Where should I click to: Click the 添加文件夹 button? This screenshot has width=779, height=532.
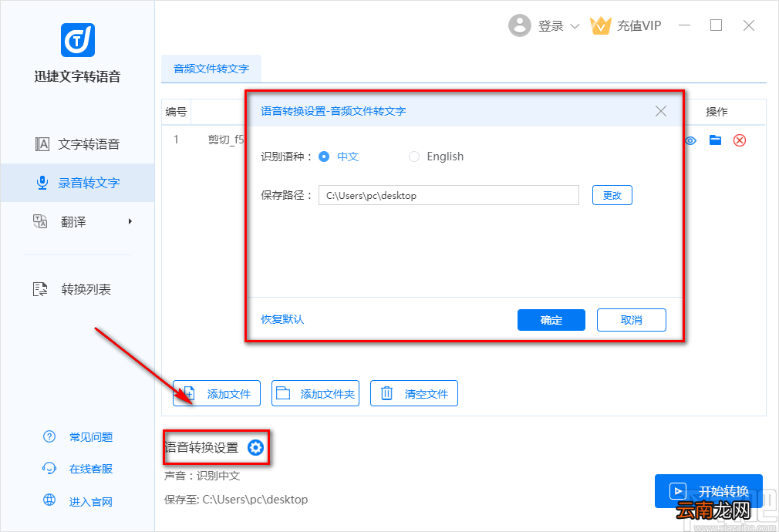(x=315, y=393)
